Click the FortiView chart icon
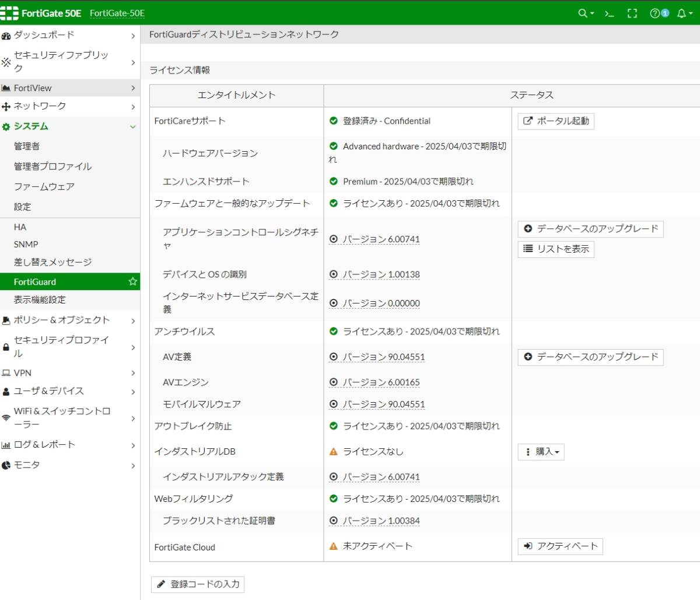700x600 pixels. pos(6,88)
